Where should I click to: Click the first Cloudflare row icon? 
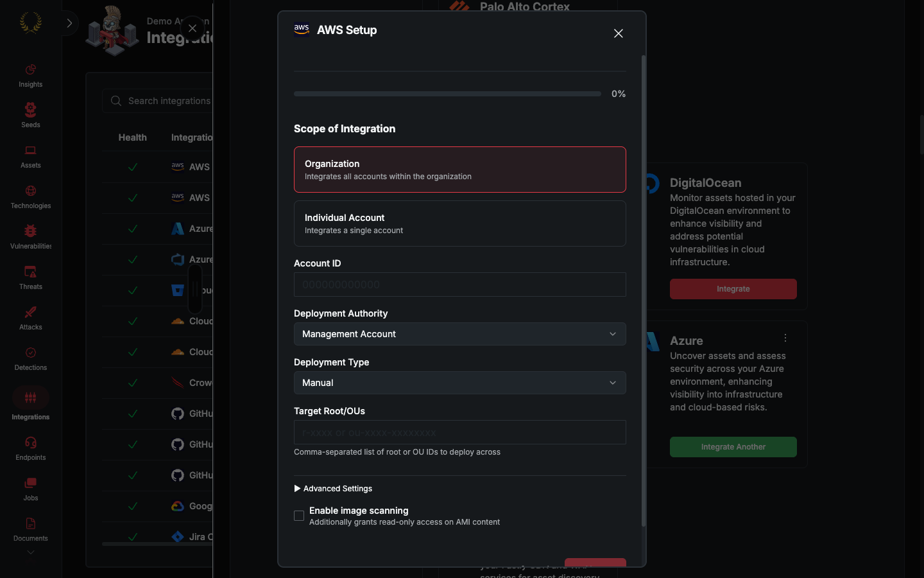pos(178,321)
